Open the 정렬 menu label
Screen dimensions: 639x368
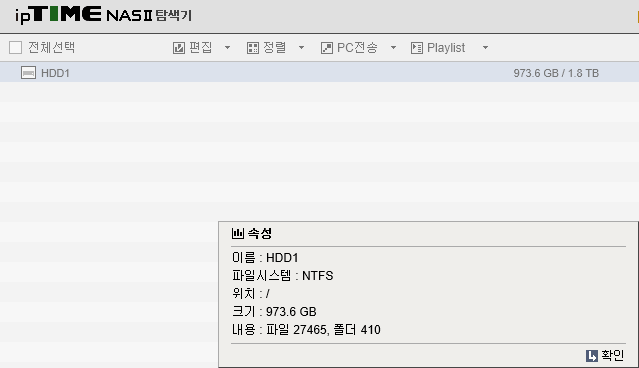click(274, 48)
